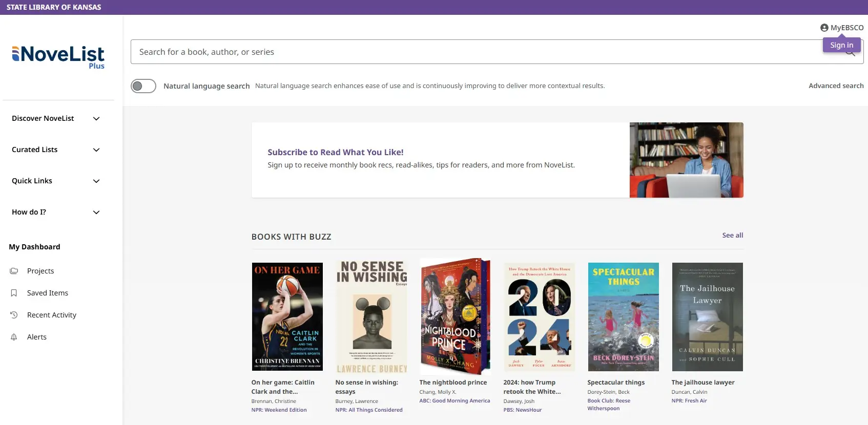Image resolution: width=868 pixels, height=425 pixels.
Task: Click NPR: Weekend Edition source link
Action: point(279,410)
